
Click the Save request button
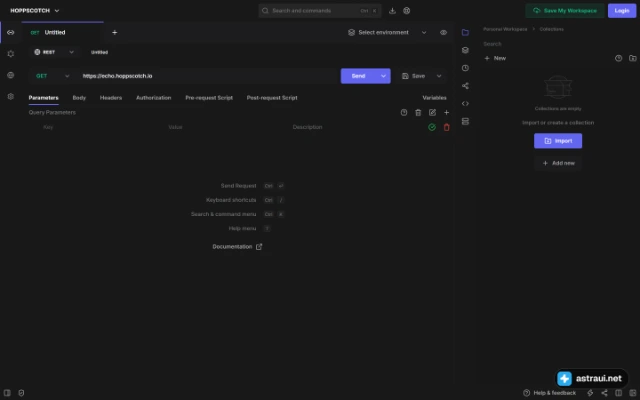(x=414, y=76)
